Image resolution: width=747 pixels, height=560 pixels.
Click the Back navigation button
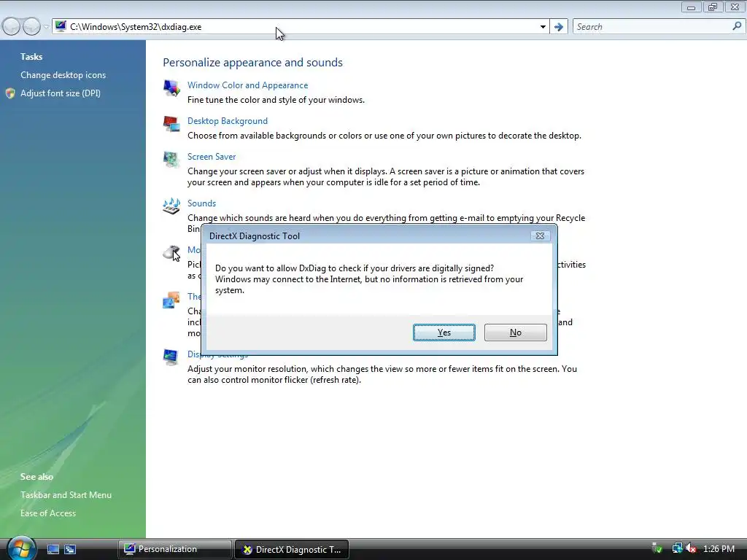(12, 27)
